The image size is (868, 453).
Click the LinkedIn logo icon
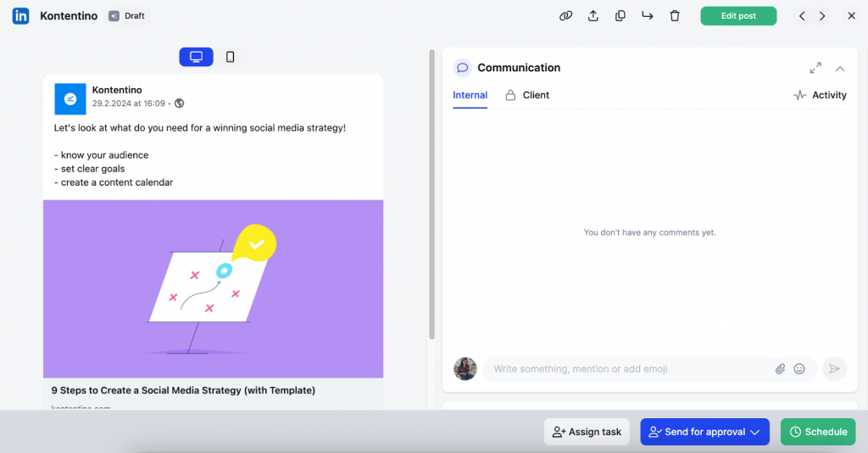click(x=21, y=16)
